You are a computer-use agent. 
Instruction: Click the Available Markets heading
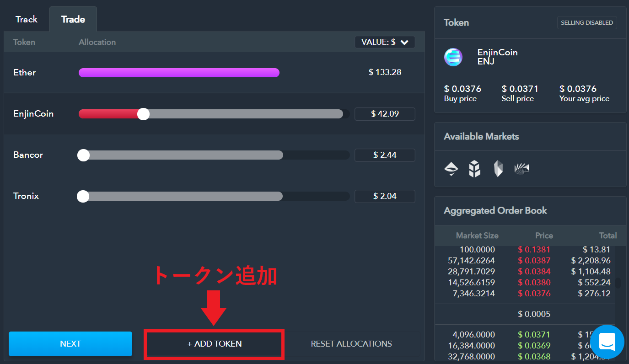(x=481, y=137)
